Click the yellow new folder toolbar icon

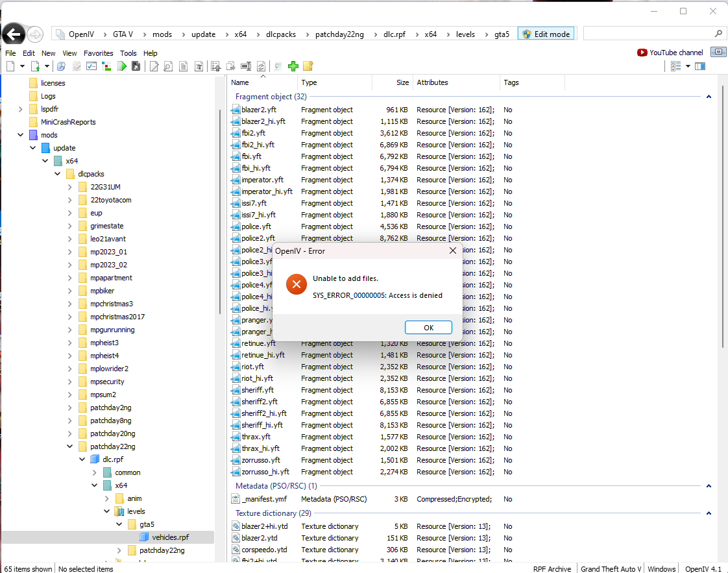pos(308,66)
